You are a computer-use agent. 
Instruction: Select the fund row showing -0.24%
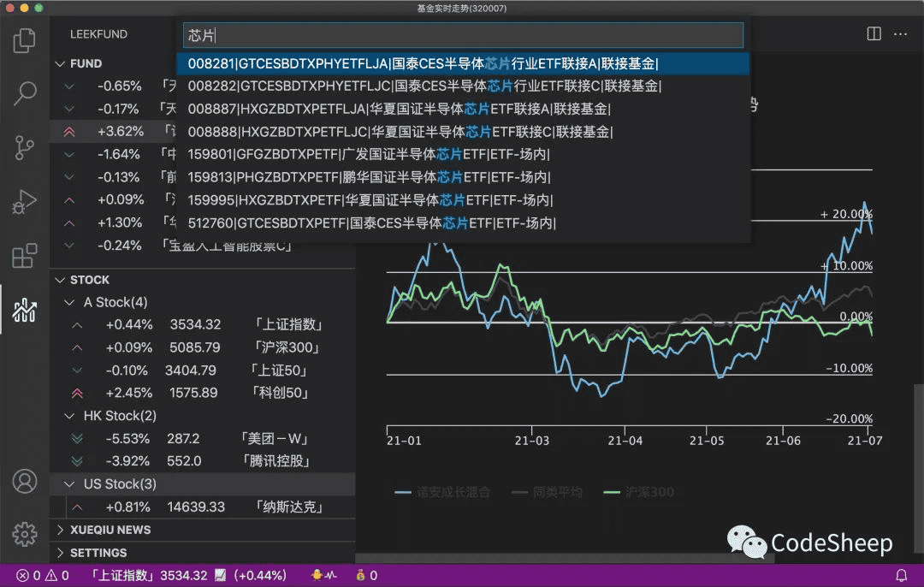[x=203, y=246]
